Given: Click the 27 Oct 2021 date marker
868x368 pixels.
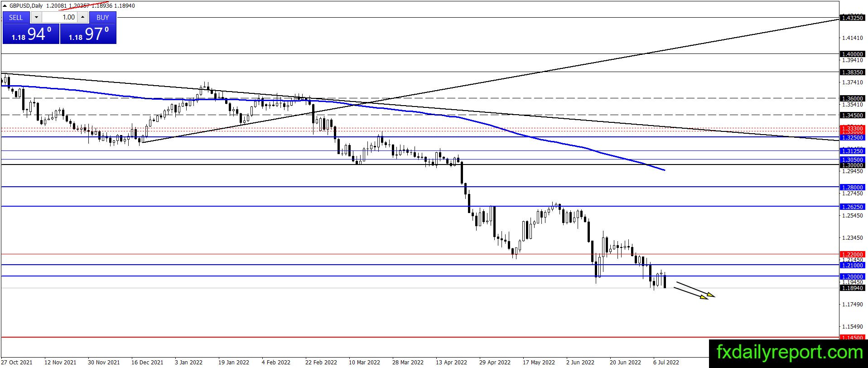Looking at the screenshot, I should coord(17,362).
